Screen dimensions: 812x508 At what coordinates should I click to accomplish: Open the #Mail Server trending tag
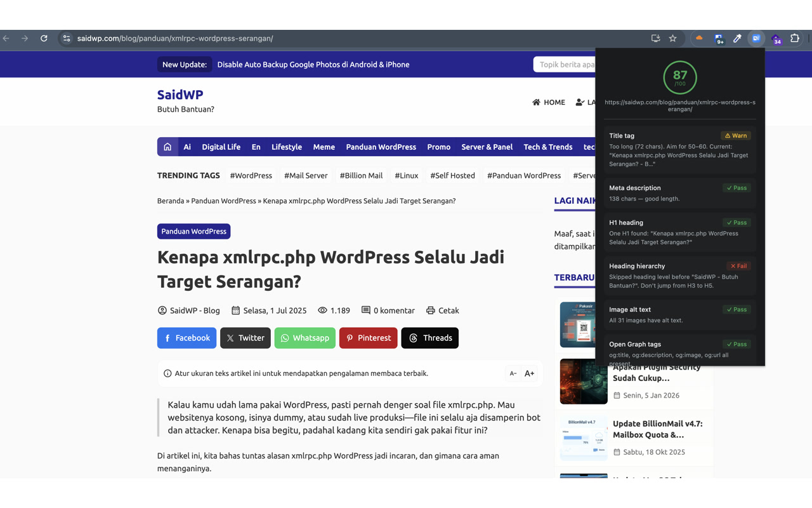tap(306, 175)
